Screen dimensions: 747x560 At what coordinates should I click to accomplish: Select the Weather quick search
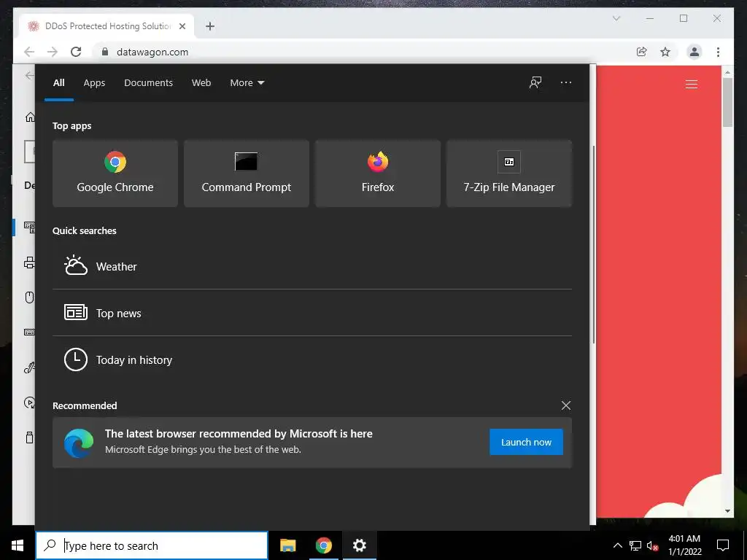[312, 266]
